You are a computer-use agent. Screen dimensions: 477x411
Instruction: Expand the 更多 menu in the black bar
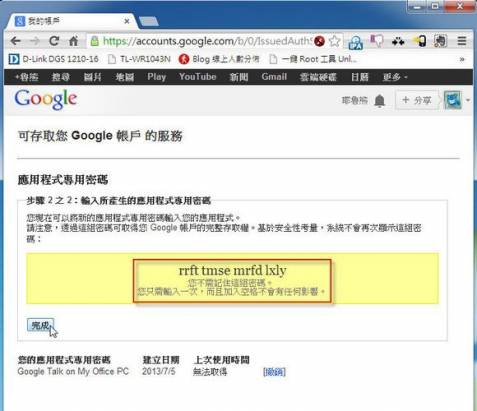pos(395,77)
